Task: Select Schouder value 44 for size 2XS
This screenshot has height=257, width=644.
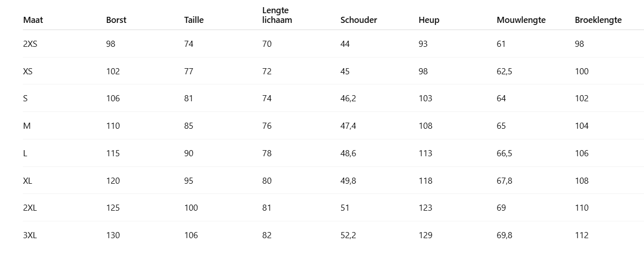Action: [345, 44]
